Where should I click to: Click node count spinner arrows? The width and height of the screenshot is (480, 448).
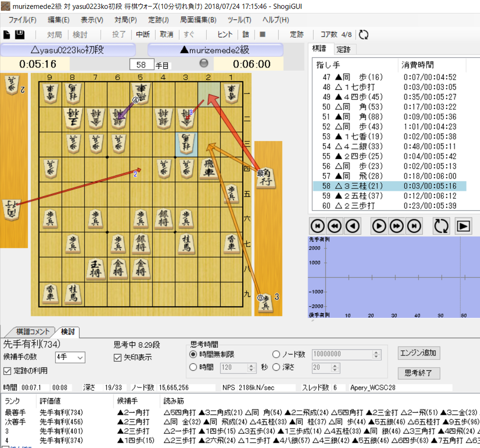pyautogui.click(x=376, y=355)
